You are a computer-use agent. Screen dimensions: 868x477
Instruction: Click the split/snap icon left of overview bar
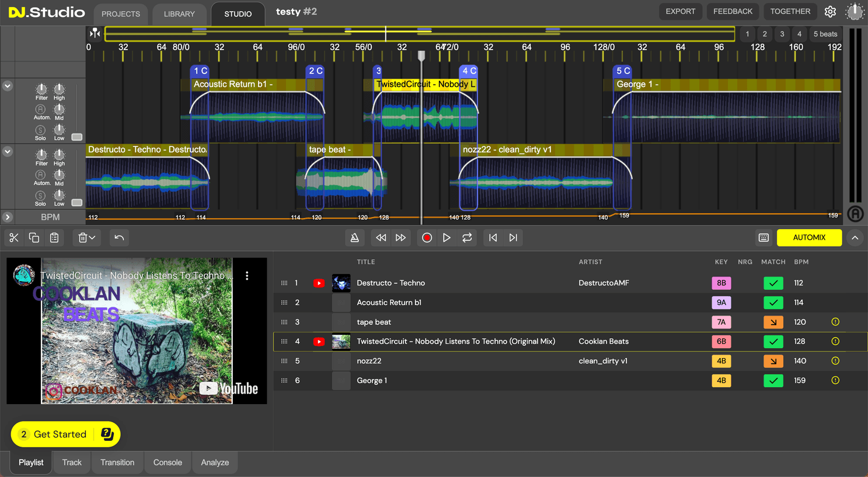click(95, 33)
